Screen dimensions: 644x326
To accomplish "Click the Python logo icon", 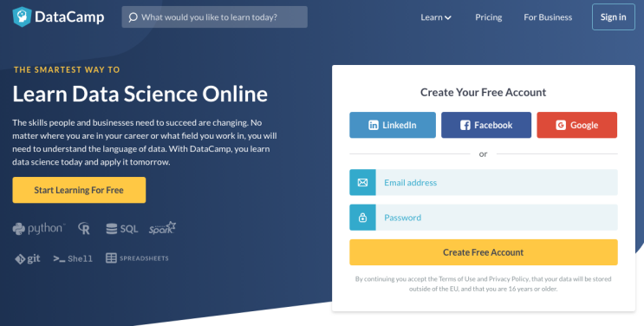I will tap(18, 229).
